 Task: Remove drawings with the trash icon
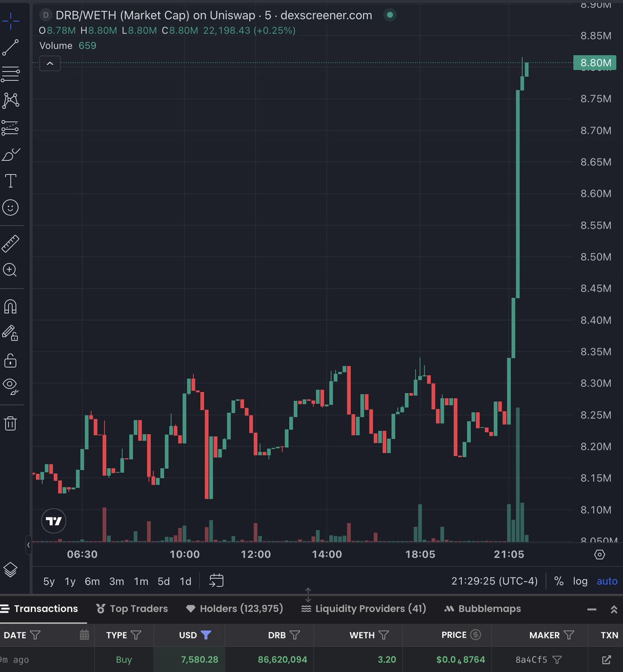pyautogui.click(x=10, y=423)
